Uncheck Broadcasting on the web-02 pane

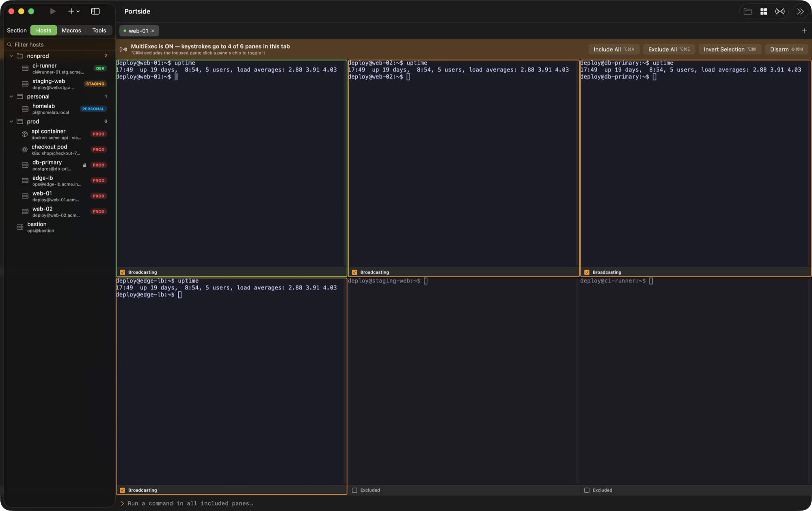354,272
